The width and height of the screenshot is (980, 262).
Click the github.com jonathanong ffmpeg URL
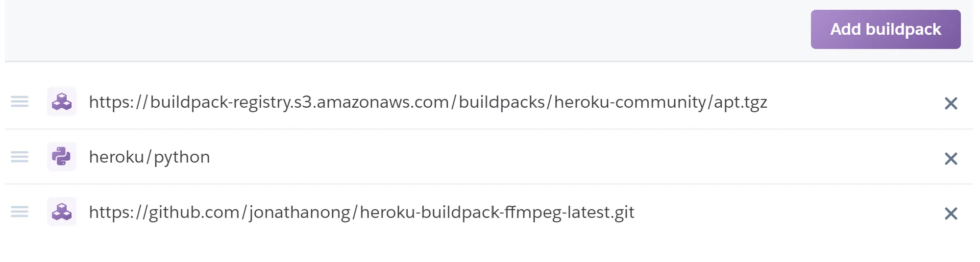[x=362, y=213]
